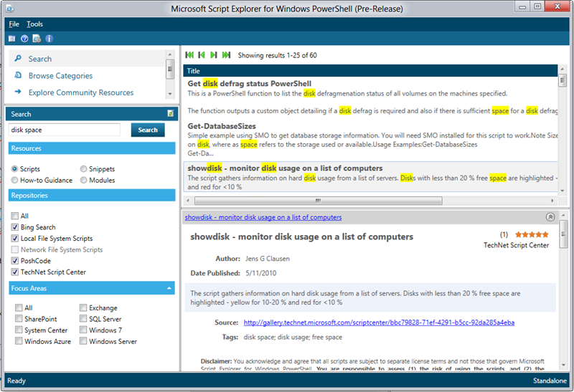Viewport: 574px width, 392px height.
Task: Click the details pane scroll-down arrow
Action: [563, 365]
